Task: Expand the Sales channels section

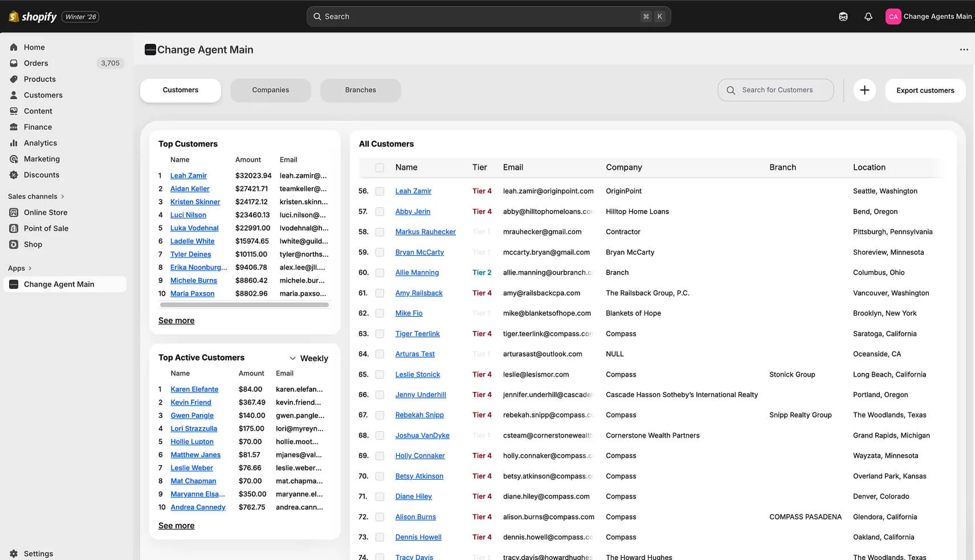Action: click(x=36, y=197)
